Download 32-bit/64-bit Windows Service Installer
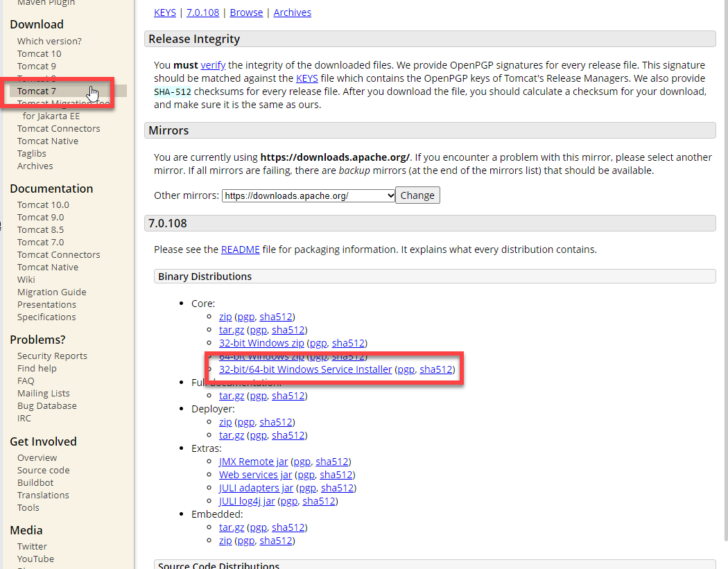This screenshot has width=728, height=569. point(306,369)
